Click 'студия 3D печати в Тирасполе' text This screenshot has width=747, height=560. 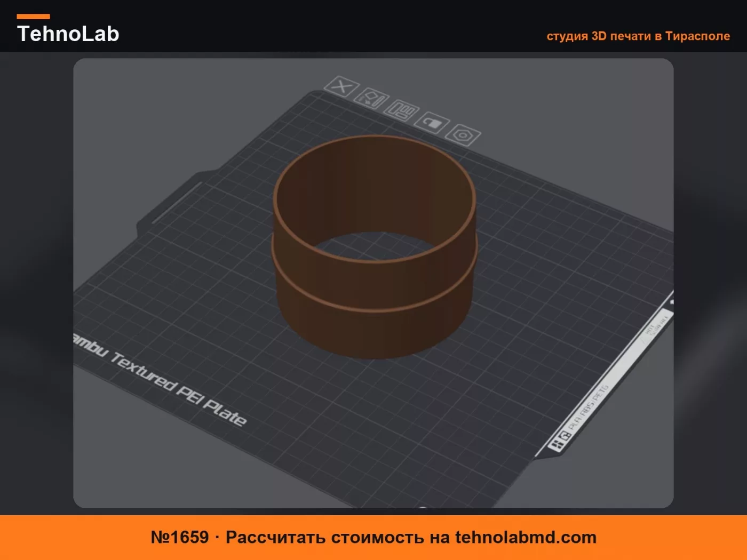tap(638, 36)
